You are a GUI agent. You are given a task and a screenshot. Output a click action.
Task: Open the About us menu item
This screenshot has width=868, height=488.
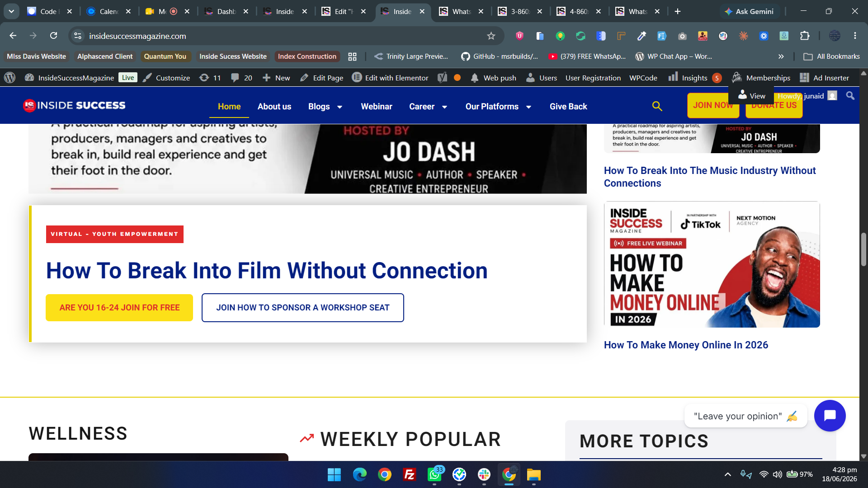point(274,107)
